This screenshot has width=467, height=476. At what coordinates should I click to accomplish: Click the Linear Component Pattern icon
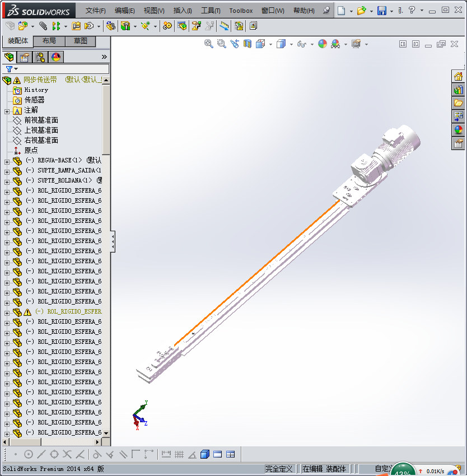tap(56, 26)
